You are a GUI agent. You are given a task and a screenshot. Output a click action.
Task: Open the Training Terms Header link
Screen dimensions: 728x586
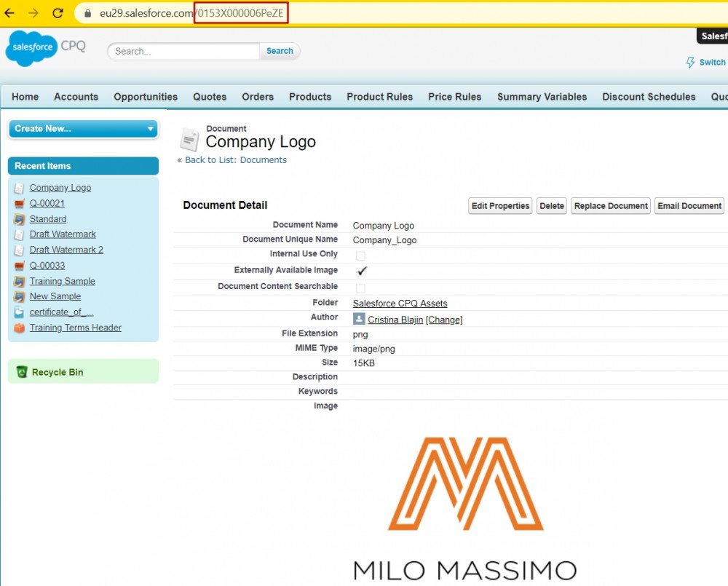point(76,328)
